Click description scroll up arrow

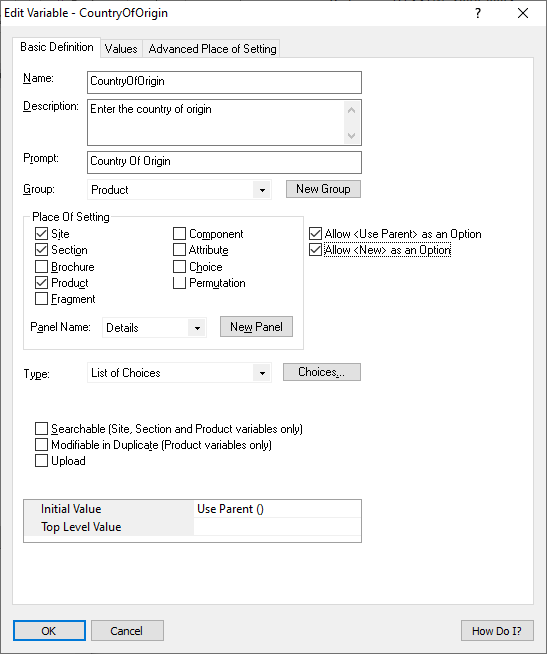tap(351, 110)
